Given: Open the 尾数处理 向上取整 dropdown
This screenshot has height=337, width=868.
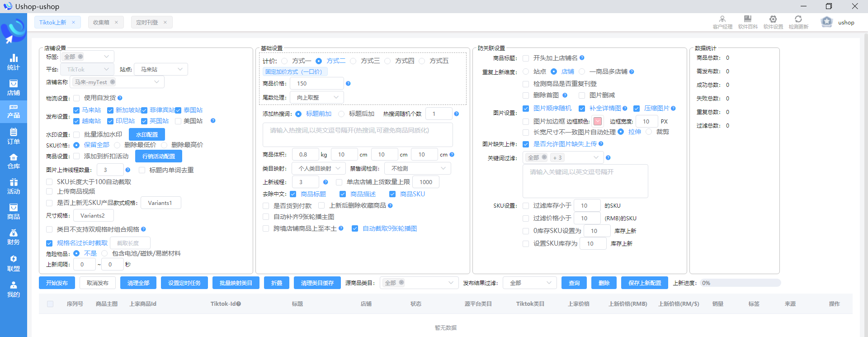Looking at the screenshot, I should 317,97.
